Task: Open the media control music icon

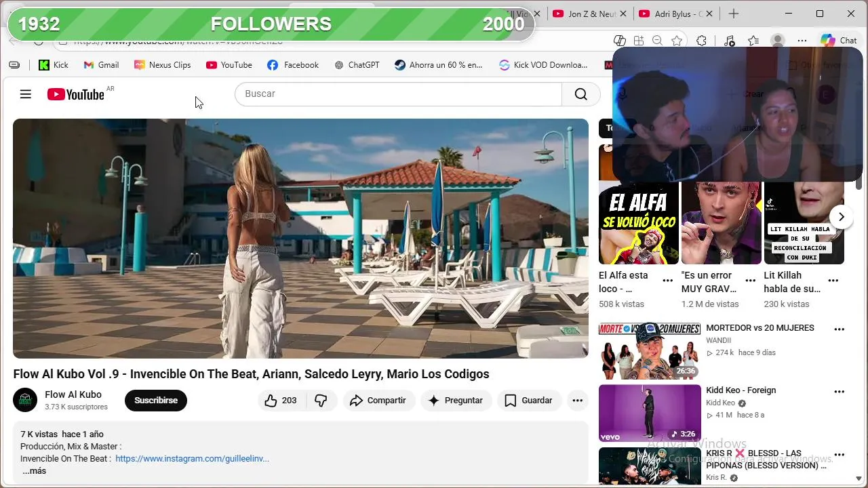Action: [729, 41]
